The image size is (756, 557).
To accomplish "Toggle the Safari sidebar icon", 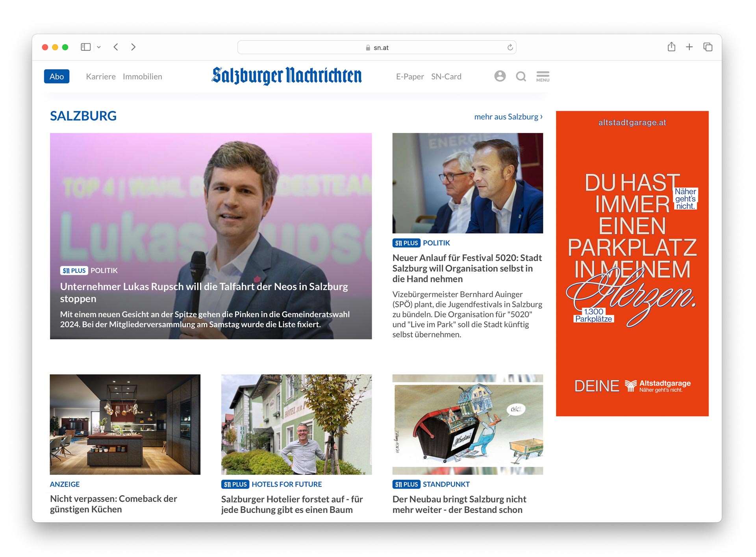I will [85, 47].
